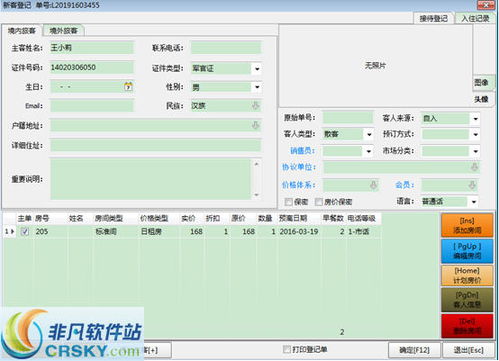Click the 价格体系 lookup arrow icon
The height and width of the screenshot is (361, 499).
(373, 185)
